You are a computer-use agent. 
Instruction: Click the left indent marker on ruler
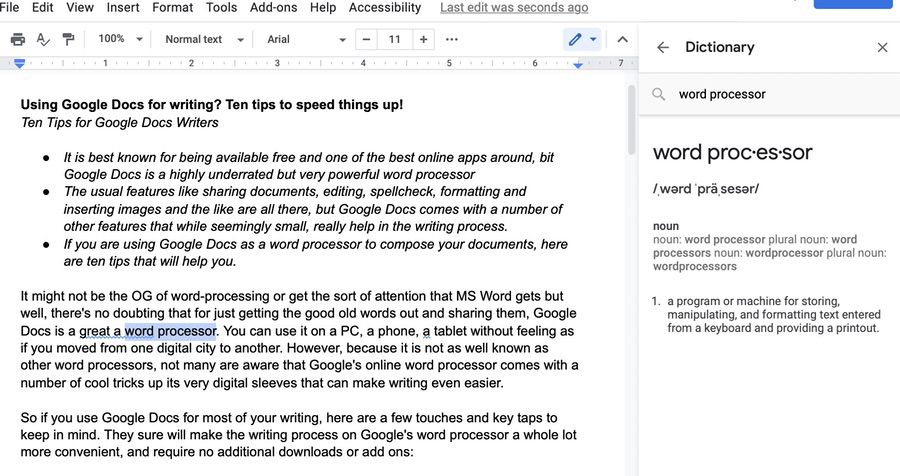click(20, 64)
